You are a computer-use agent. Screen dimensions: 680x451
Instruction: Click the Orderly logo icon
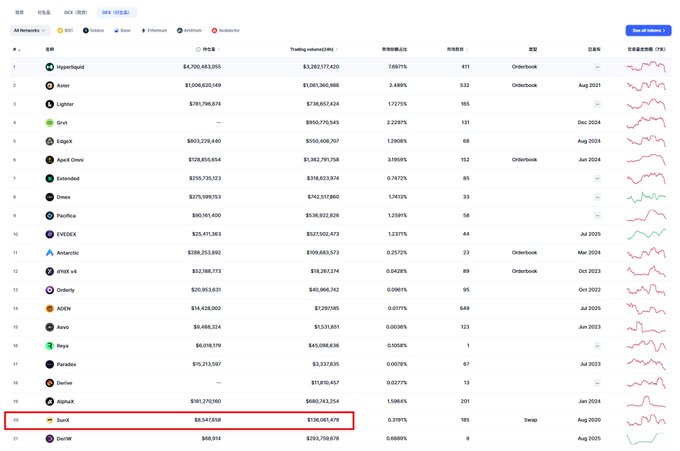tap(49, 290)
